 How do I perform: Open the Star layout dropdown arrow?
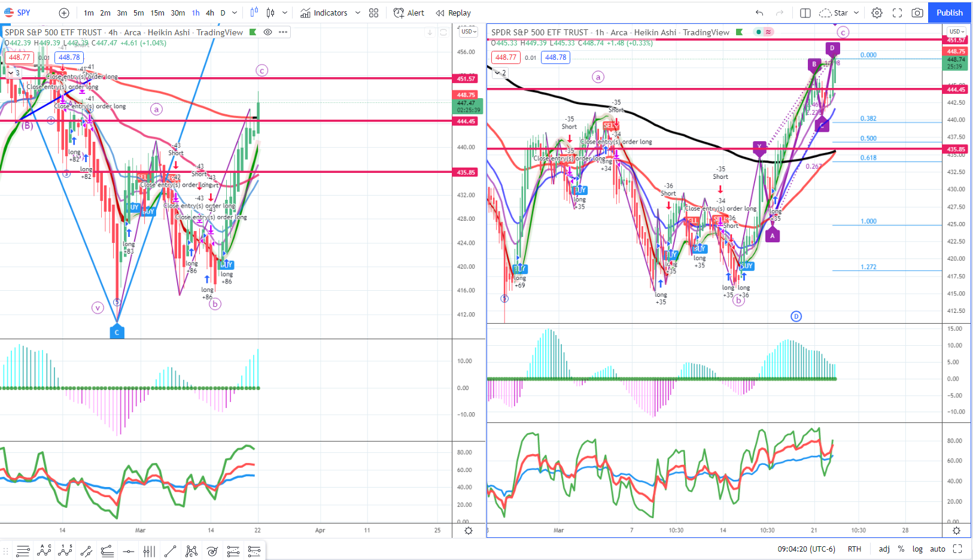coord(856,13)
